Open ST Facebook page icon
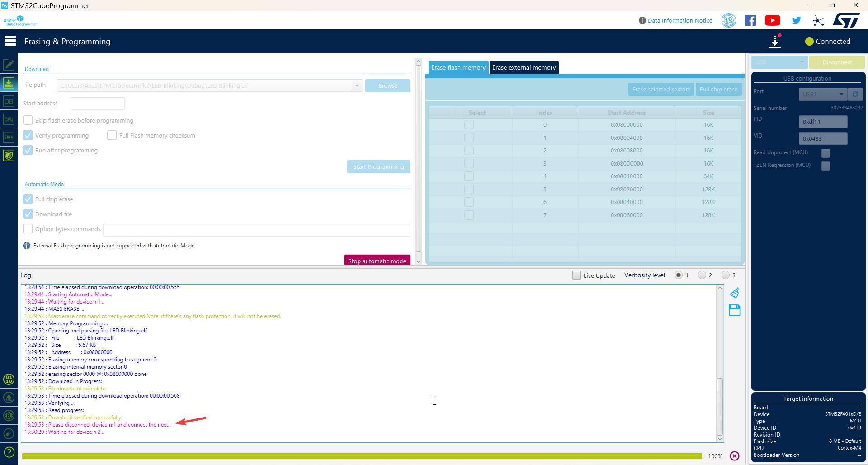This screenshot has height=465, width=868. 750,20
